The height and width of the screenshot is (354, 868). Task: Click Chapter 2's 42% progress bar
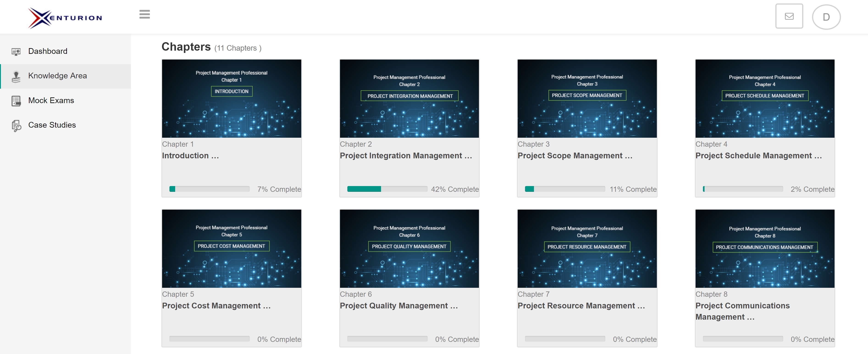click(x=387, y=189)
